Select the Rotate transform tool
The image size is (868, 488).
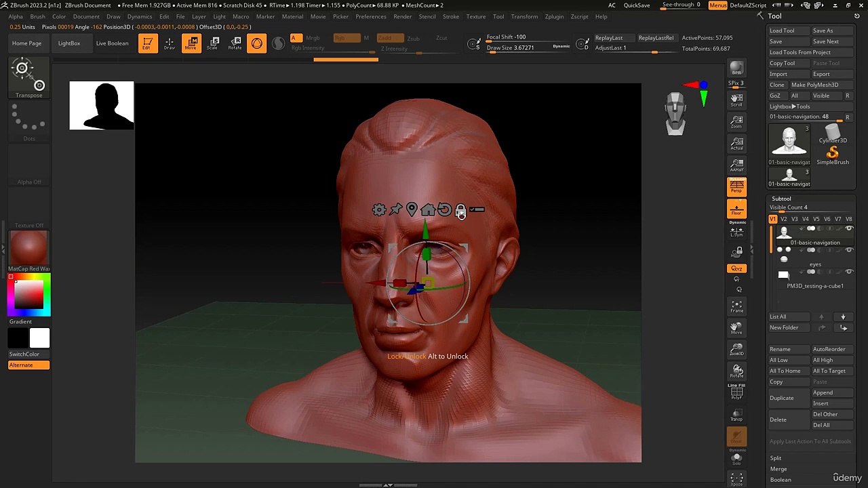pyautogui.click(x=235, y=43)
